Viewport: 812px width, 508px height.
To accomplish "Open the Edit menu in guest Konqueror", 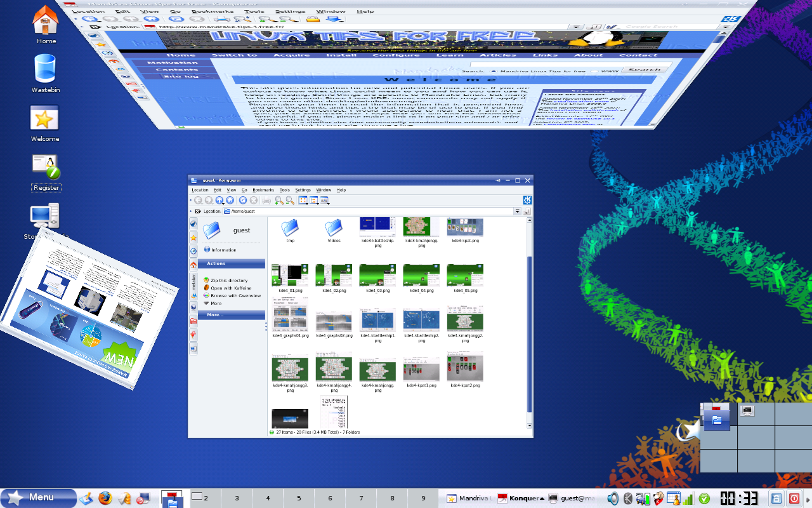I will tap(218, 190).
